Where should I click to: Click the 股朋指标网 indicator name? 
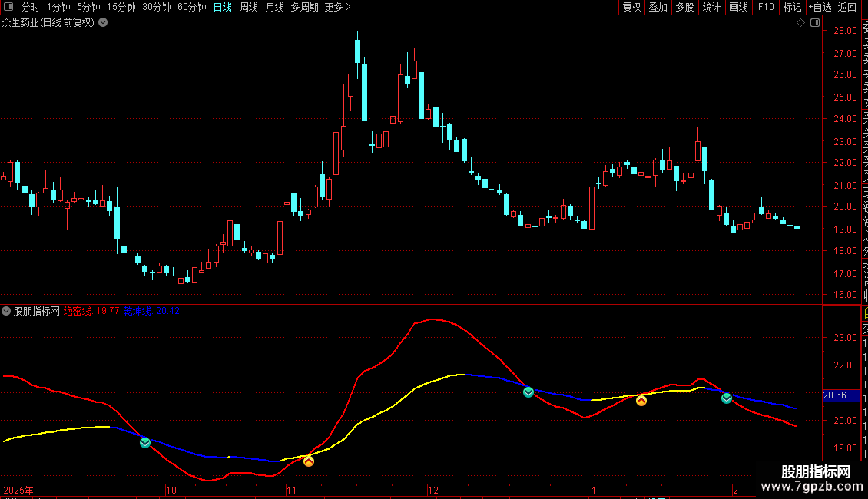pyautogui.click(x=37, y=311)
